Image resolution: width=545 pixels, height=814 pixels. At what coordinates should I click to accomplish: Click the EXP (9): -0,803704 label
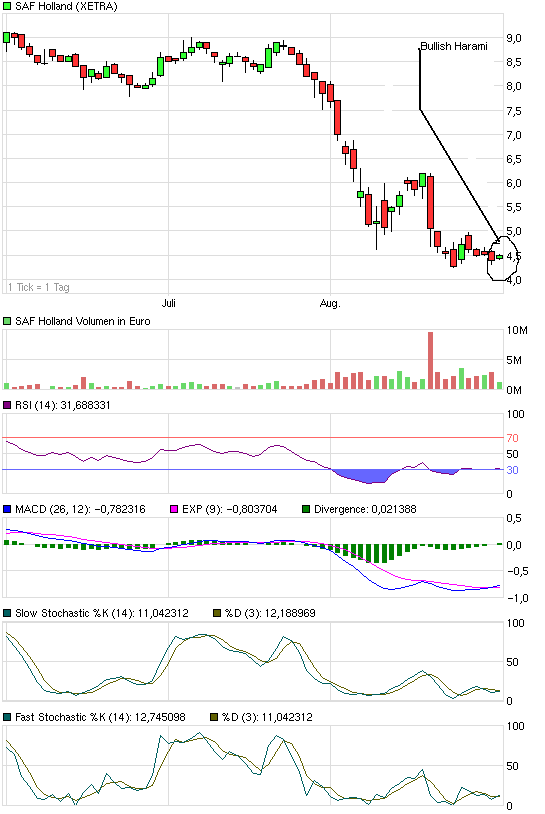point(229,509)
